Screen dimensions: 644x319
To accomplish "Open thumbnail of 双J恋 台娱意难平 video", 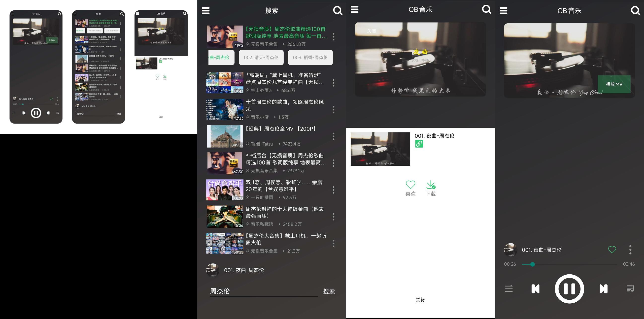I will point(225,190).
